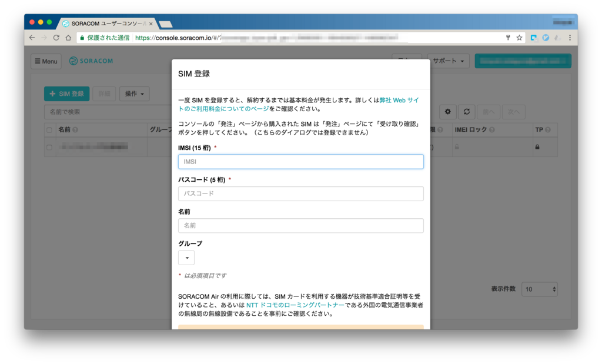Click the lock icon in IMEI ロック column
602x364 pixels.
point(457,146)
